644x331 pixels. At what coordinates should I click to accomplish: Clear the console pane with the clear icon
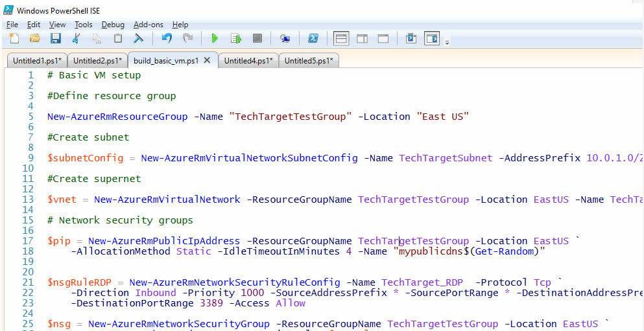click(x=139, y=39)
